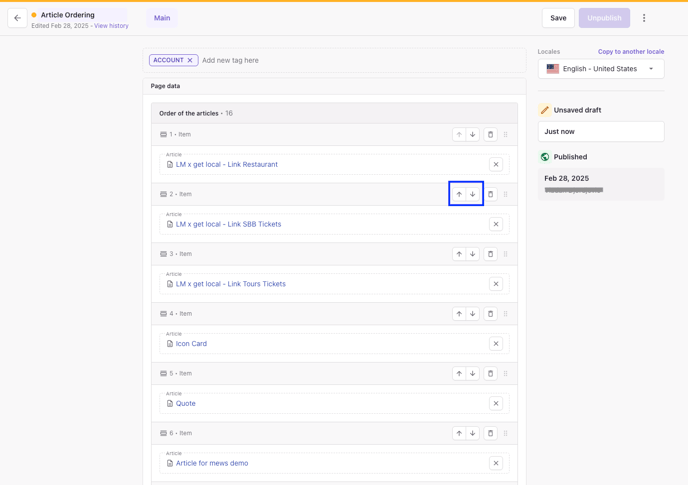This screenshot has height=485, width=688.
Task: Move item 4 down
Action: [473, 313]
